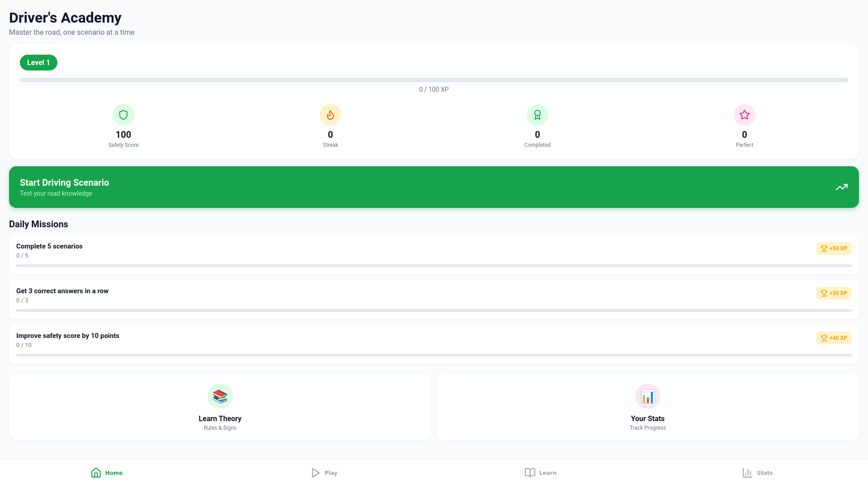Click the Improve safety score mission progress bar
This screenshot has height=488, width=868.
(434, 355)
